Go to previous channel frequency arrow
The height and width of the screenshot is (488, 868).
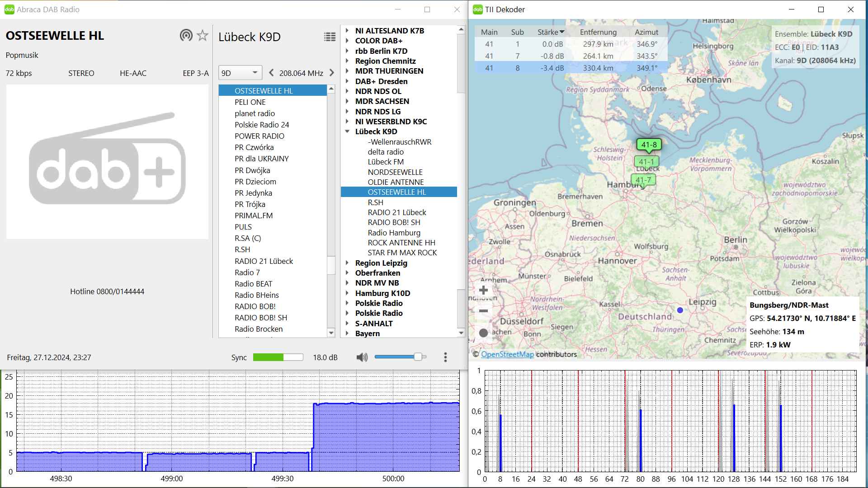[x=271, y=73]
